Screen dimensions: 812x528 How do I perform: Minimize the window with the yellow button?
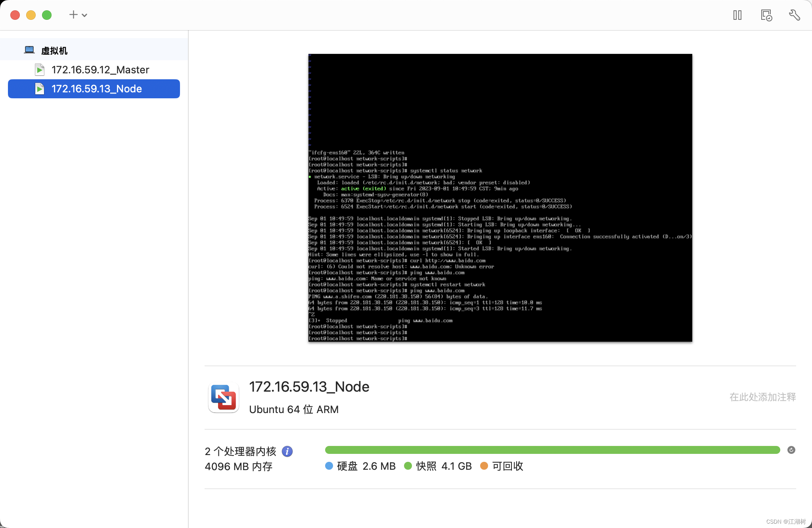[x=31, y=15]
